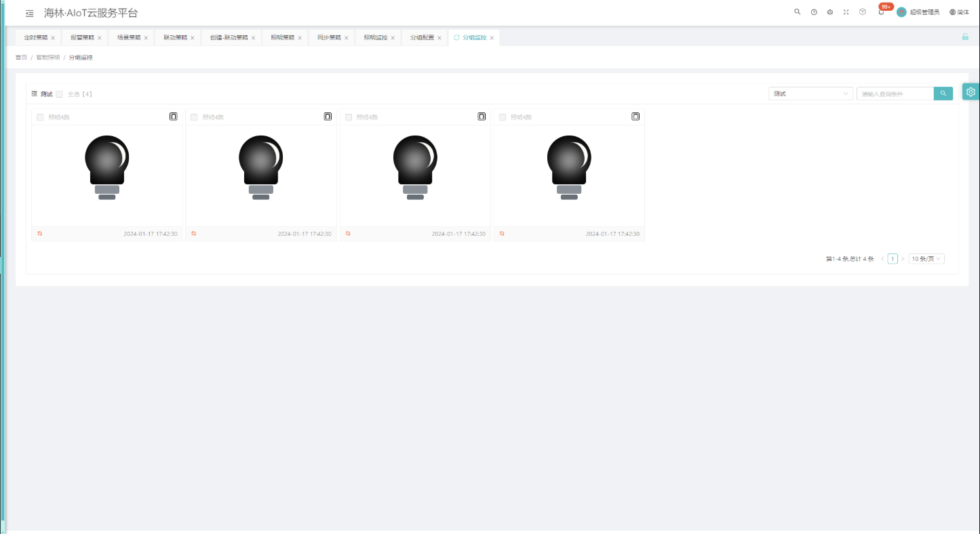980x534 pixels.
Task: Click the 请输入查询条件 search input field
Action: (x=895, y=94)
